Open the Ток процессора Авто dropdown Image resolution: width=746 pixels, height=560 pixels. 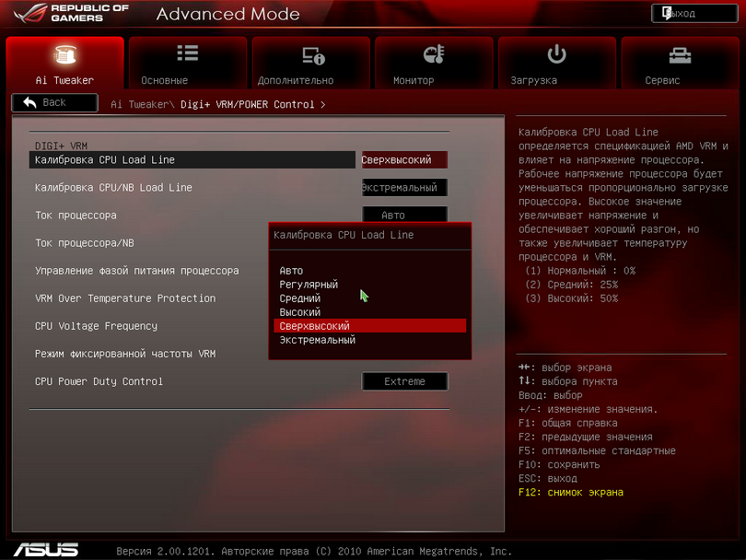click(x=404, y=216)
